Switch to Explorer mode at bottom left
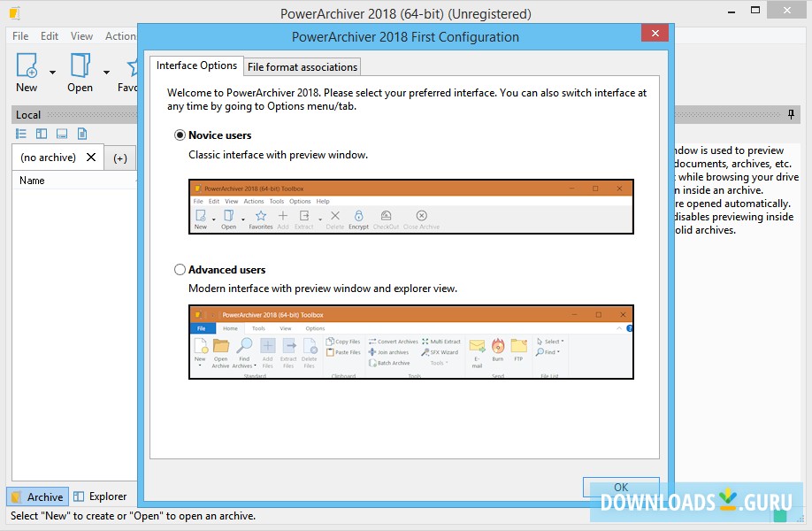Viewport: 812px width, 531px height. click(x=100, y=496)
